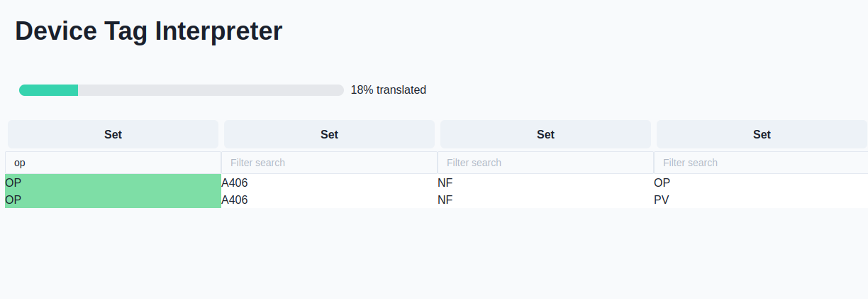The image size is (868, 299).
Task: Click the '18% translated' label
Action: point(389,90)
